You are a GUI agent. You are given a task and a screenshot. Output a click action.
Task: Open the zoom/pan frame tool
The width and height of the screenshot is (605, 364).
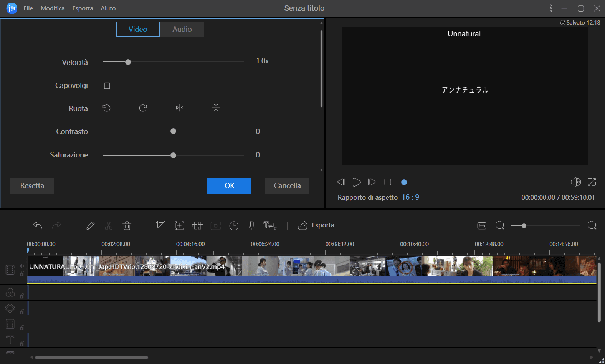click(179, 225)
